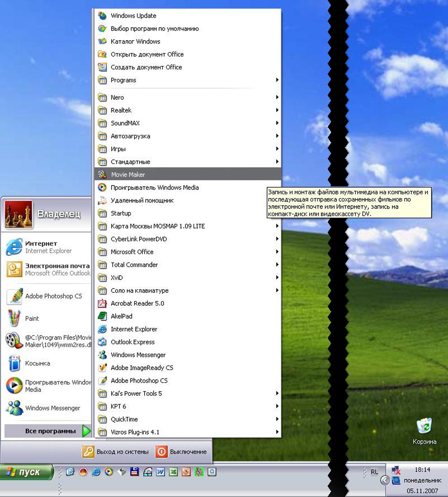This screenshot has width=448, height=497.
Task: Click the Выход из системы button
Action: pos(115,452)
